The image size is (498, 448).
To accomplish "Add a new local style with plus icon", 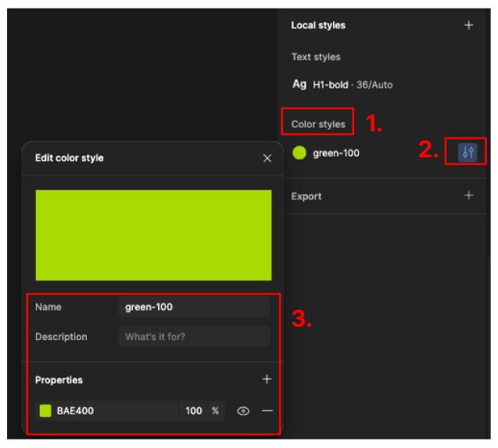I will click(x=468, y=25).
